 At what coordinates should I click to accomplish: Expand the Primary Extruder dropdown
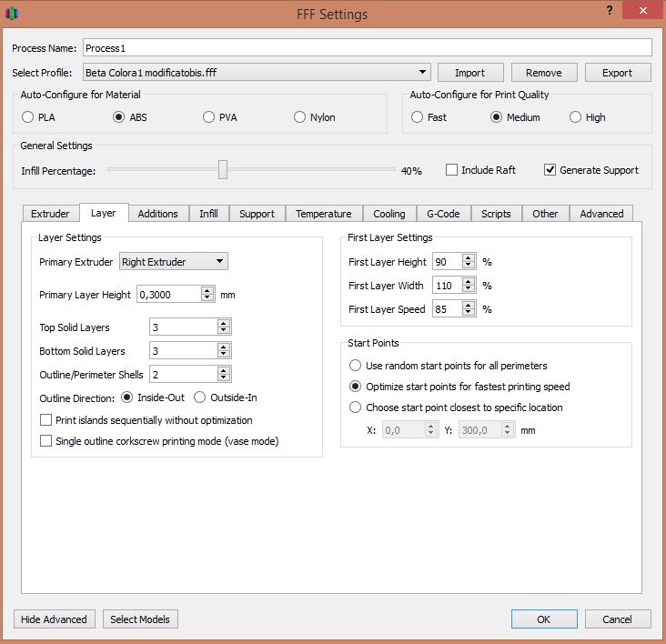pyautogui.click(x=219, y=262)
